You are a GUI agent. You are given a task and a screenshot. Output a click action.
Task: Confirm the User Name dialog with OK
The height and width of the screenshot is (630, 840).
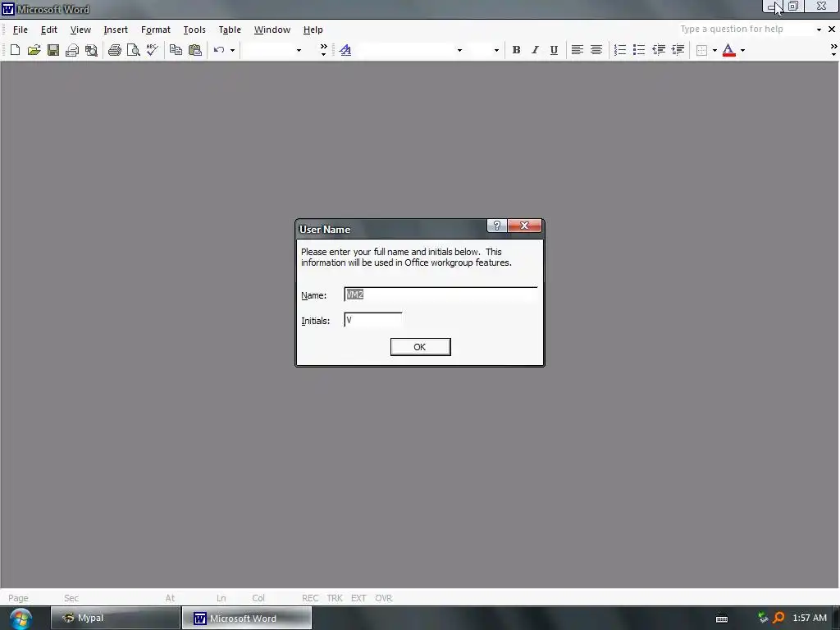421,347
